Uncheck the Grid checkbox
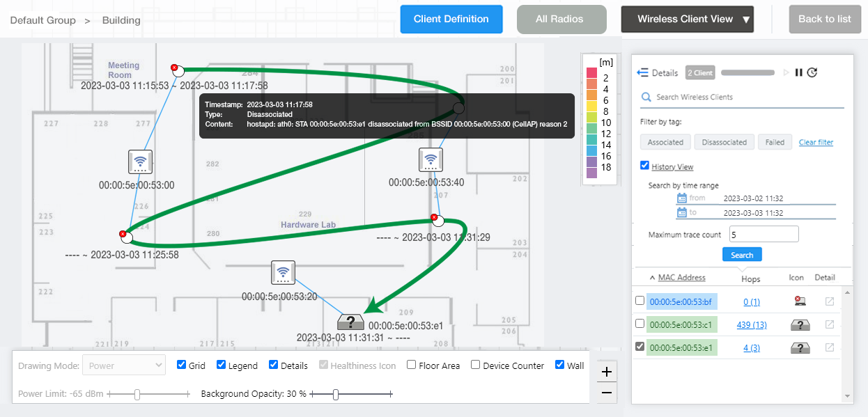This screenshot has height=417, width=868. [182, 365]
